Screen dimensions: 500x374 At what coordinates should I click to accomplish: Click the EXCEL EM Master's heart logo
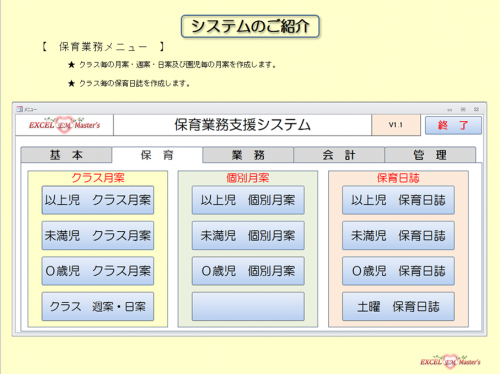[x=64, y=125]
